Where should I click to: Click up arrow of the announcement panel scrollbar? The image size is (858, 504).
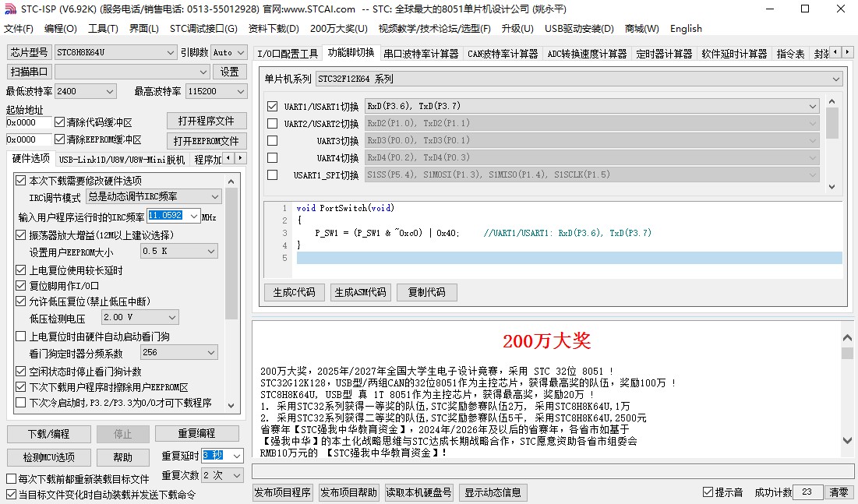click(848, 337)
